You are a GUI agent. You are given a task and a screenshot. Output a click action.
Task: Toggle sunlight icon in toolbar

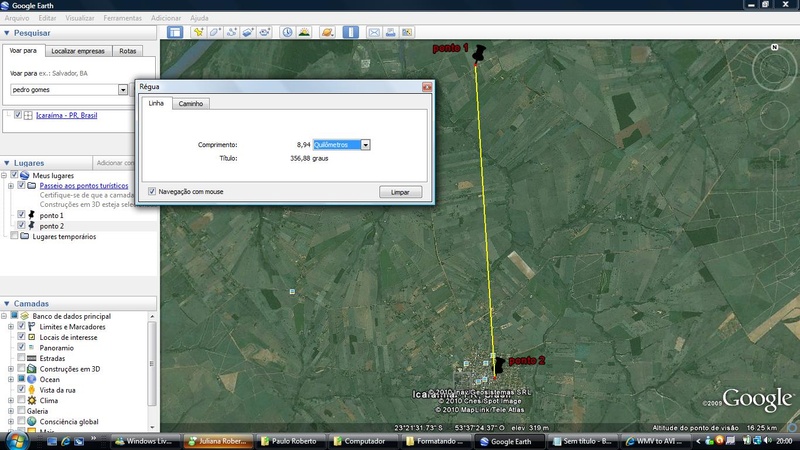click(305, 32)
